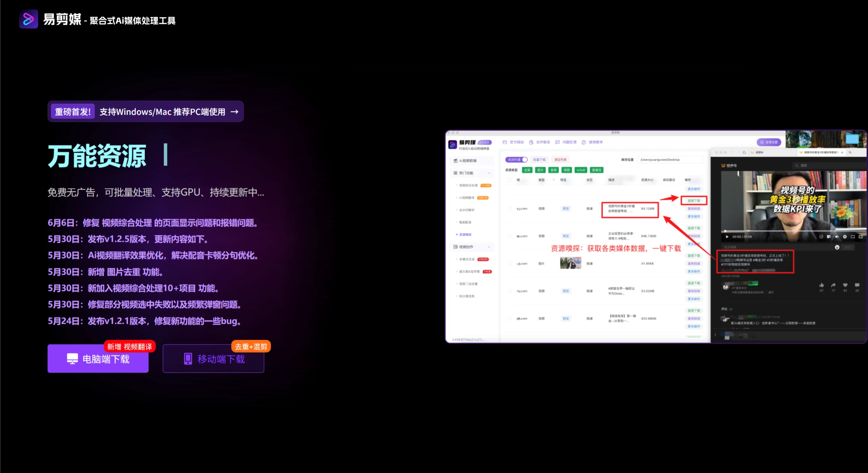Click the 万能资源 heading text
This screenshot has height=473, width=868.
click(97, 156)
